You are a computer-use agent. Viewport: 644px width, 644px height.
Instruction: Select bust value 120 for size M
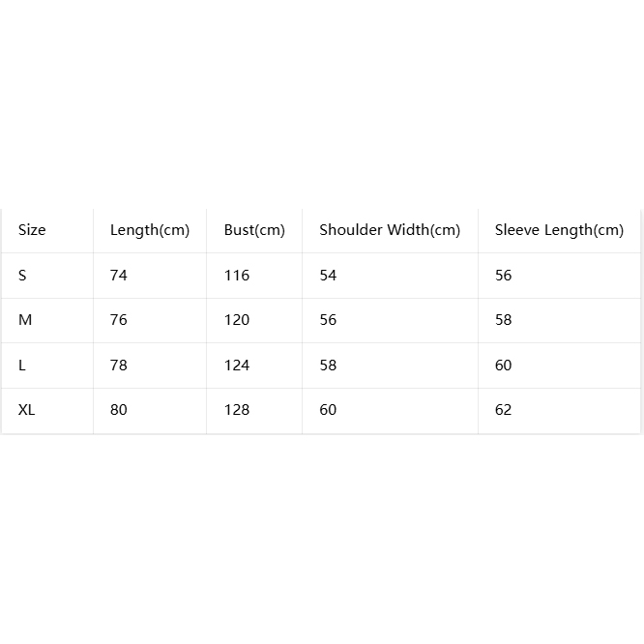pos(237,320)
